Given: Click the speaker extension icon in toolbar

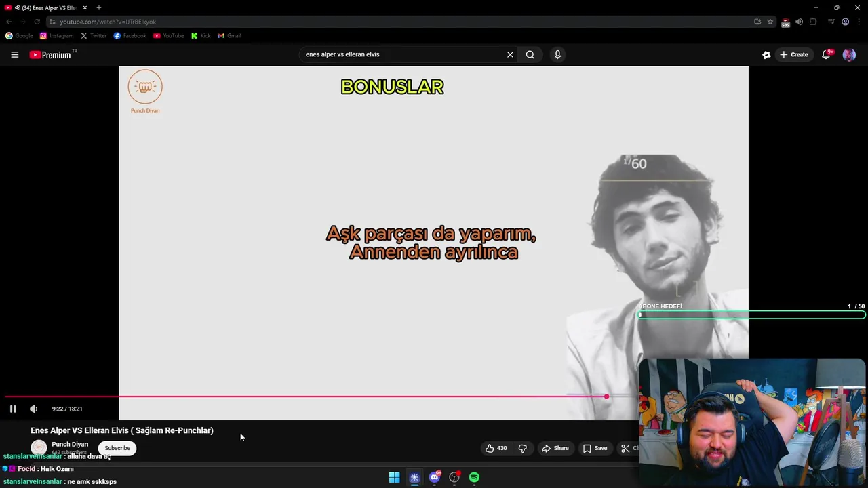Looking at the screenshot, I should 799,22.
